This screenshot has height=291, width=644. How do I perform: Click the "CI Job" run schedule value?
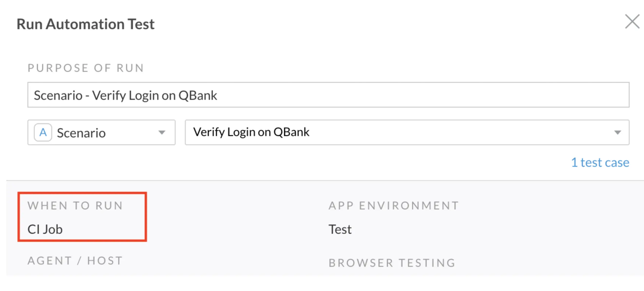tap(45, 229)
